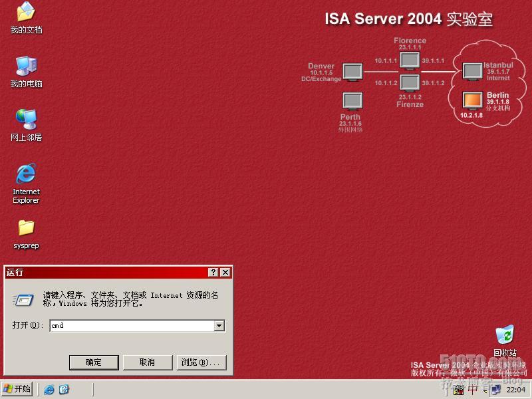The height and width of the screenshot is (399, 532).
Task: Click Internet Explorer in the quick launch bar
Action: coord(49,389)
